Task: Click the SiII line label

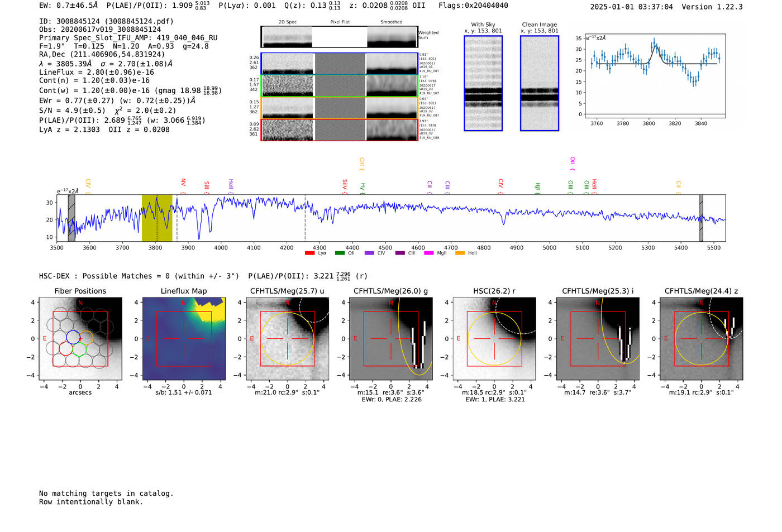Action: 207,186
